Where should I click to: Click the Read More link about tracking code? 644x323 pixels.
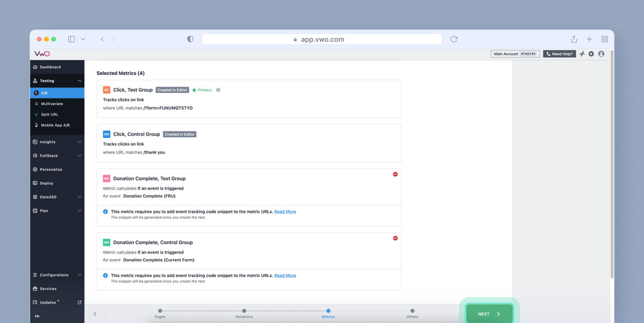pos(285,211)
